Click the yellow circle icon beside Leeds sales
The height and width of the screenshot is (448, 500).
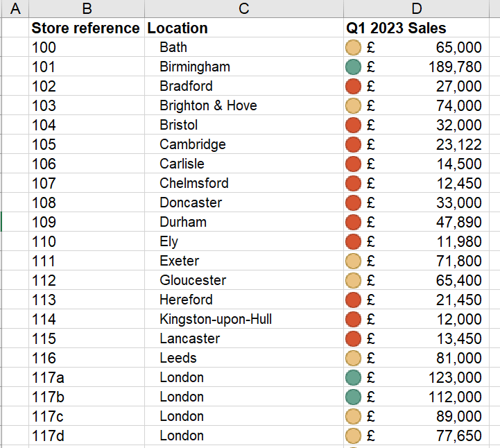pos(354,359)
